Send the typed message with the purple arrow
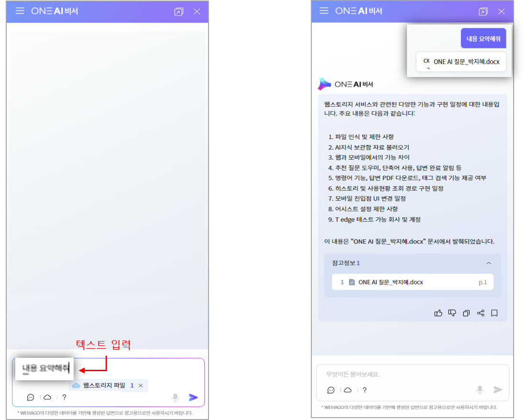Screen dimensions: 527x420 pyautogui.click(x=193, y=398)
